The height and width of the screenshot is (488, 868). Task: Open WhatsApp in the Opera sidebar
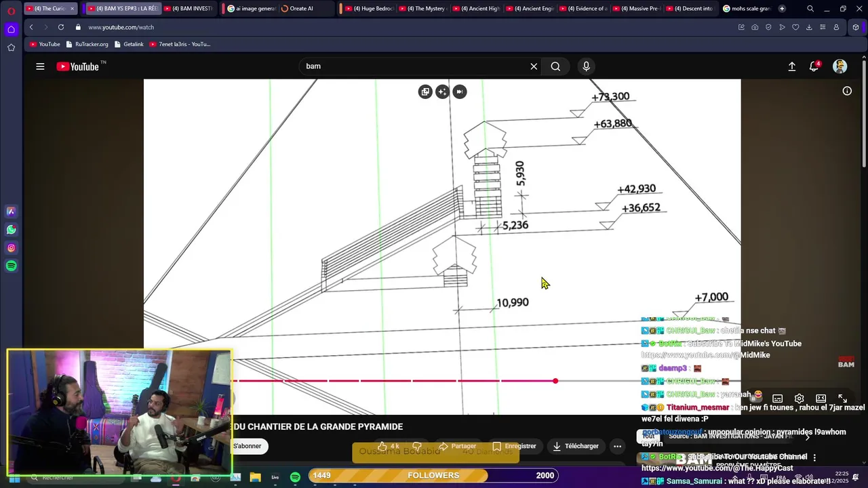coord(11,230)
